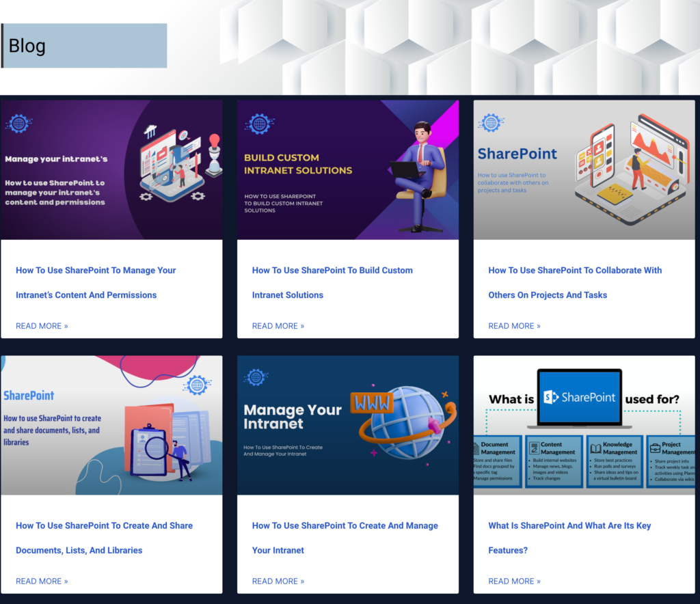Open article 'How To Use SharePoint To Manage Your Intranet's Content And Permissions'
The image size is (700, 604).
point(96,282)
